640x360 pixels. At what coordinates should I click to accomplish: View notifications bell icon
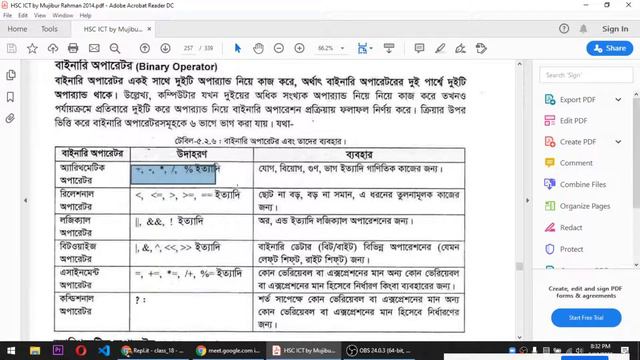(x=583, y=29)
